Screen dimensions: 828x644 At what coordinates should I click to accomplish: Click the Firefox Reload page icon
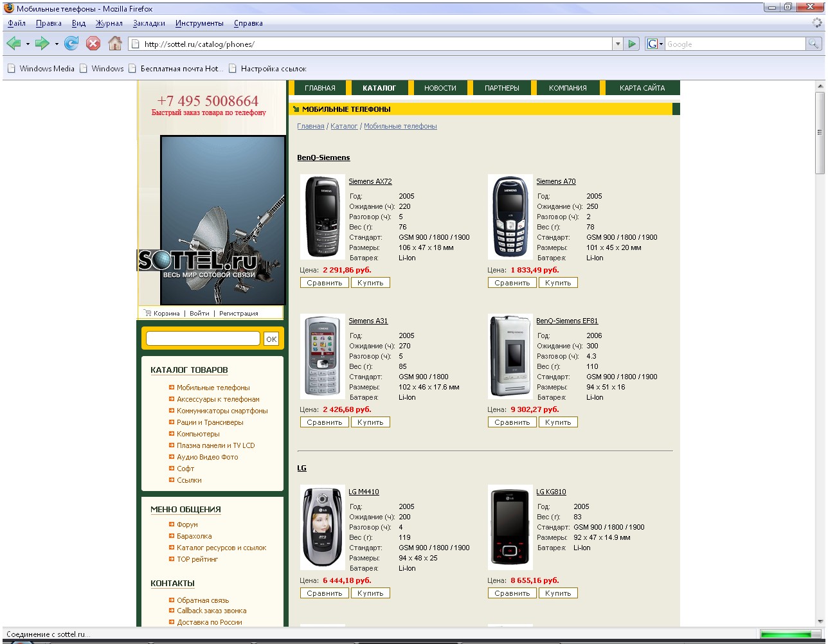click(71, 44)
